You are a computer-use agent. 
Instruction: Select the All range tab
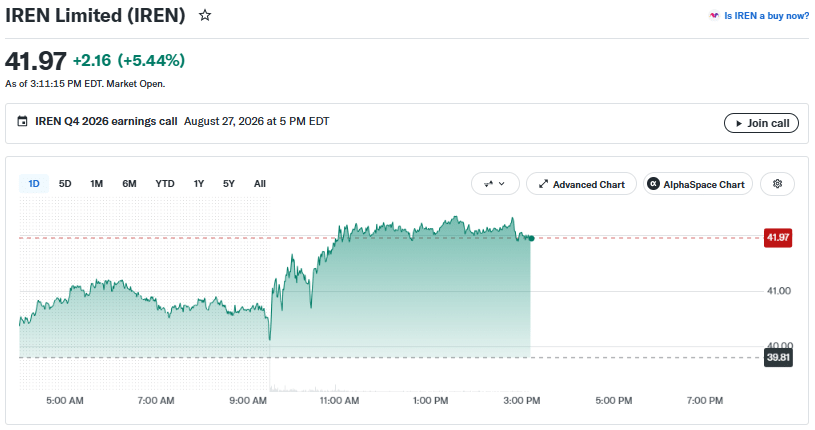(x=260, y=184)
